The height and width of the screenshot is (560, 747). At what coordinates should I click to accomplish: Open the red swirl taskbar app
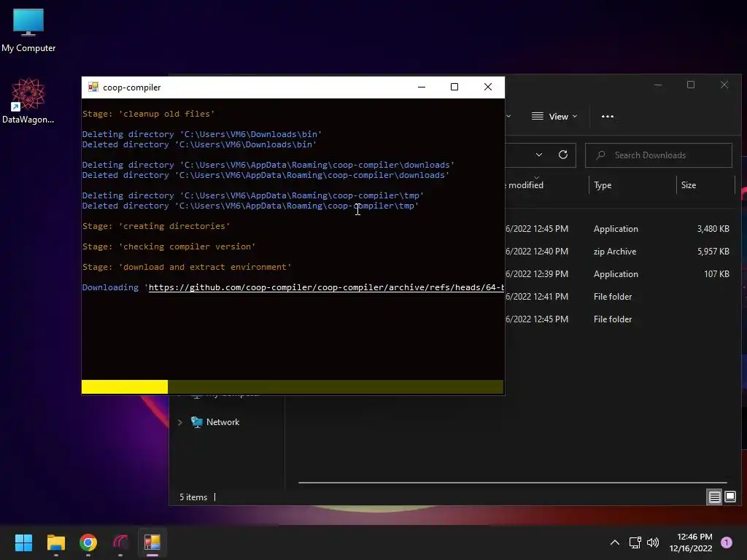pyautogui.click(x=120, y=542)
